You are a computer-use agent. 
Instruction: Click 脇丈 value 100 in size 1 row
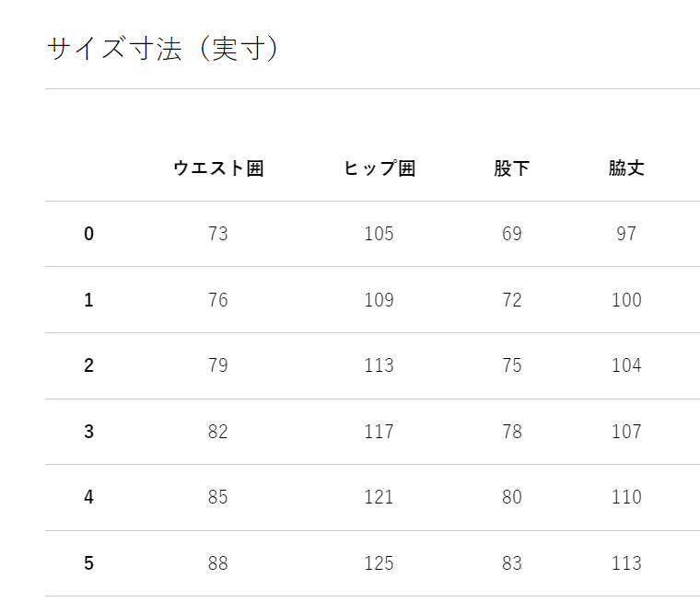click(626, 300)
